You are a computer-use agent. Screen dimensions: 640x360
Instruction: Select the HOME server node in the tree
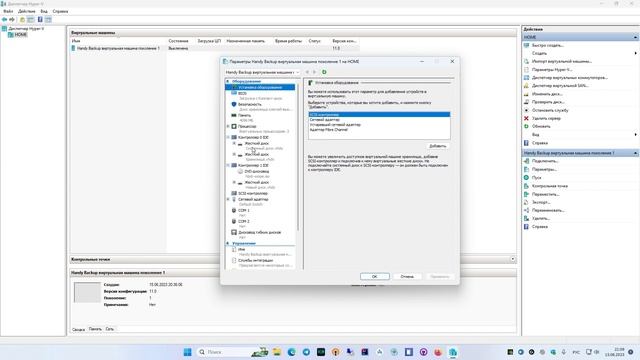(20, 35)
